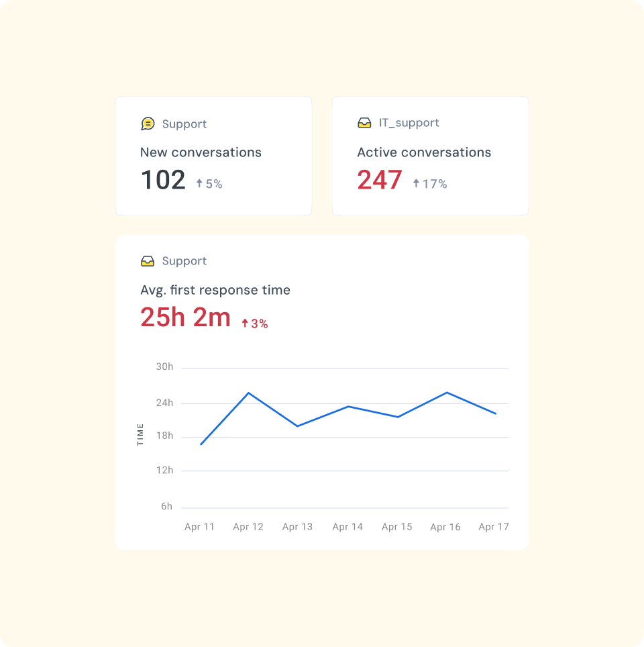
Task: Click the up arrow next to 5%
Action: 199,183
